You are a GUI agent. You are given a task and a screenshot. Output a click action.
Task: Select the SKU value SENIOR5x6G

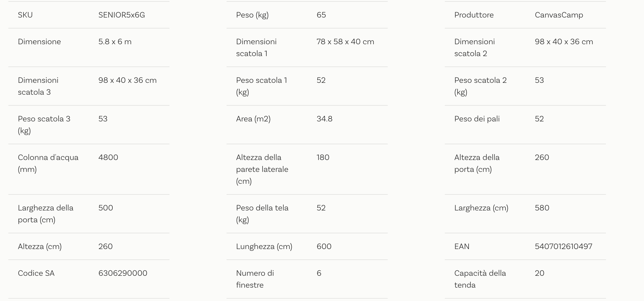point(122,15)
